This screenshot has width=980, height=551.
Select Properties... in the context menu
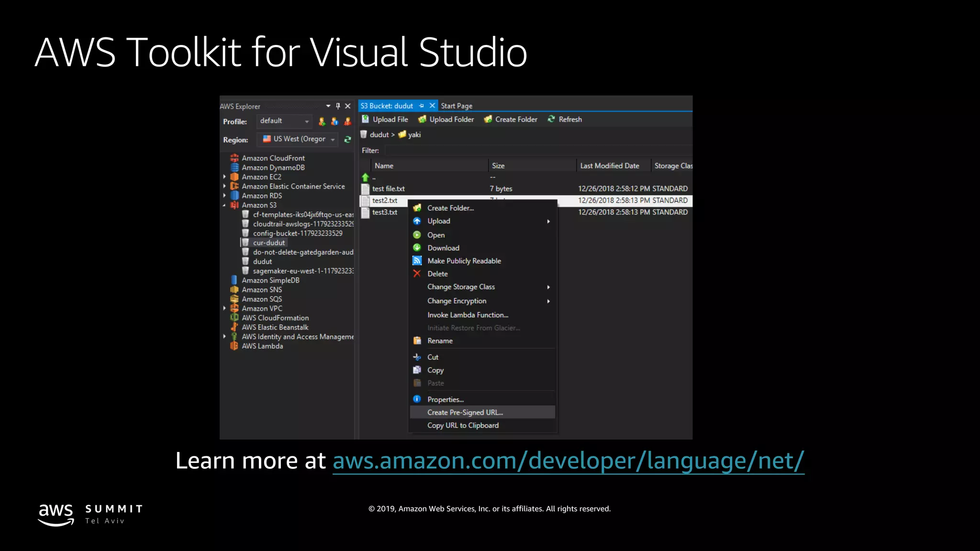coord(483,399)
